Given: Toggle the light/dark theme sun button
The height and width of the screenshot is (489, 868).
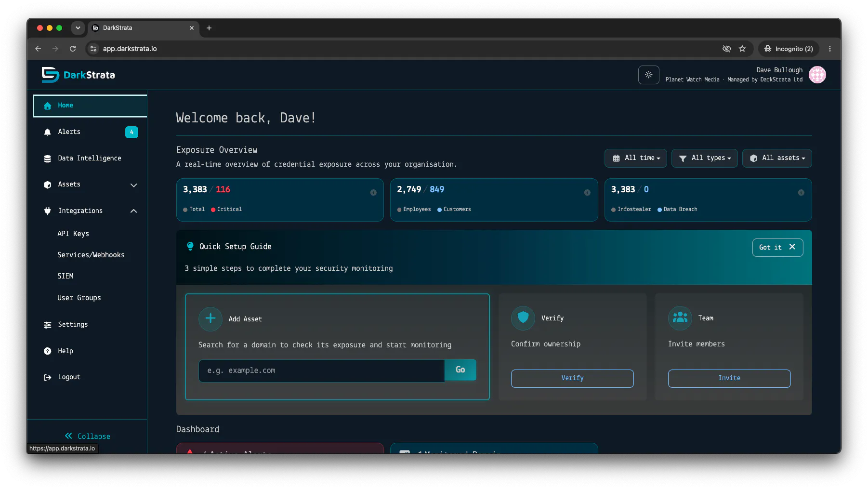Looking at the screenshot, I should click(x=648, y=75).
